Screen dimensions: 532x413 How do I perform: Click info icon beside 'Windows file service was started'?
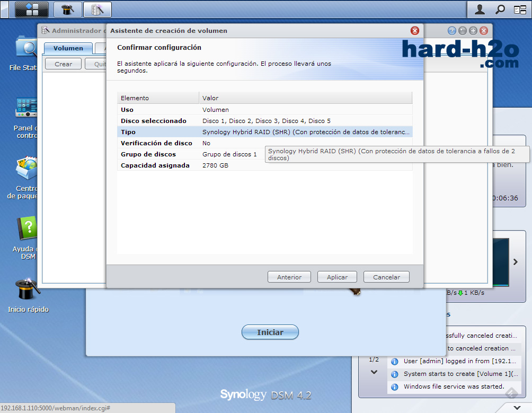[395, 387]
